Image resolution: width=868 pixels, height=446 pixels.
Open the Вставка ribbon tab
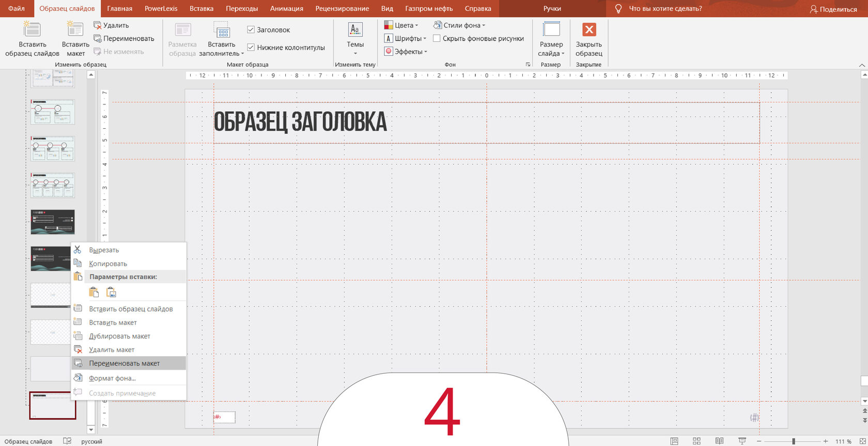(x=202, y=8)
